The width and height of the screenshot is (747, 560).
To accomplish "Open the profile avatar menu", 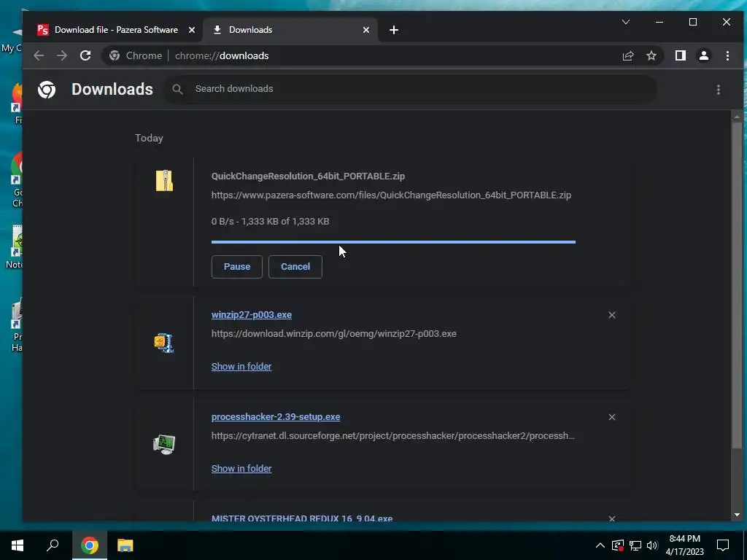I will pos(704,55).
